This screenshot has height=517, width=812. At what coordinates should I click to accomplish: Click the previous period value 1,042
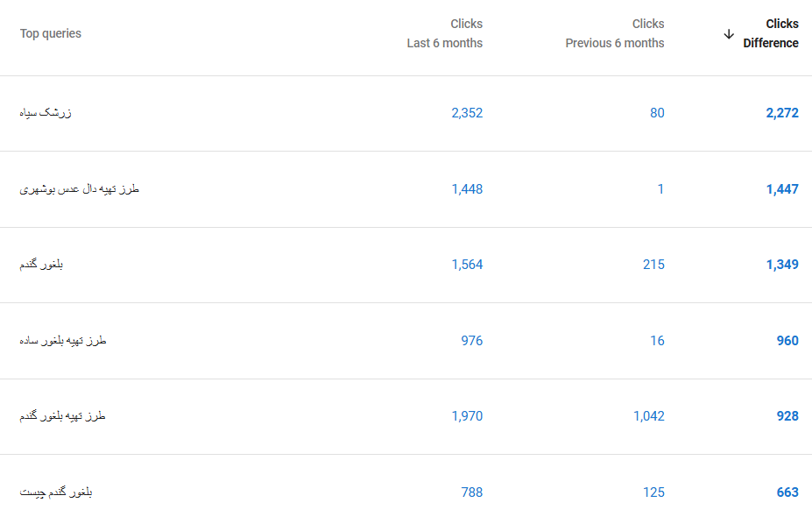(x=648, y=416)
